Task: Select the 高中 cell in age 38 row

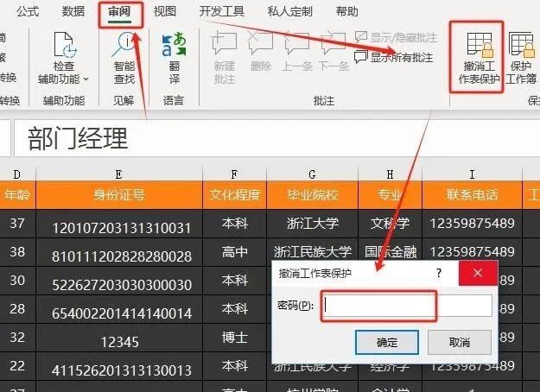Action: (x=234, y=252)
